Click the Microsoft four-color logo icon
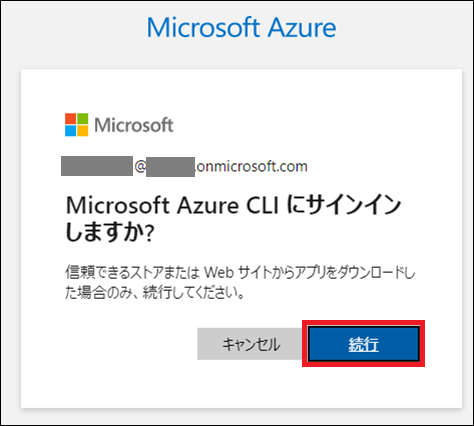474x426 pixels. point(77,125)
